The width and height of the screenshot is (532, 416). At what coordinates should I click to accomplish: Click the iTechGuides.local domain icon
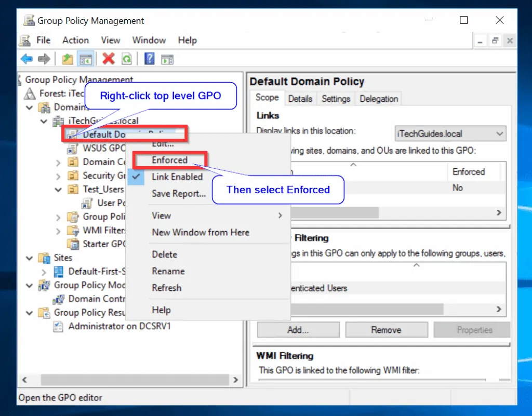58,121
